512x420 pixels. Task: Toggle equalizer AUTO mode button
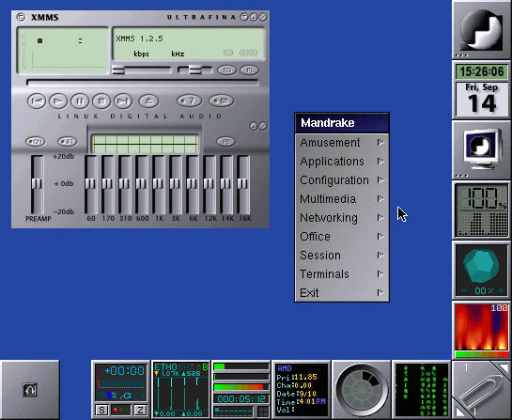tap(68, 142)
